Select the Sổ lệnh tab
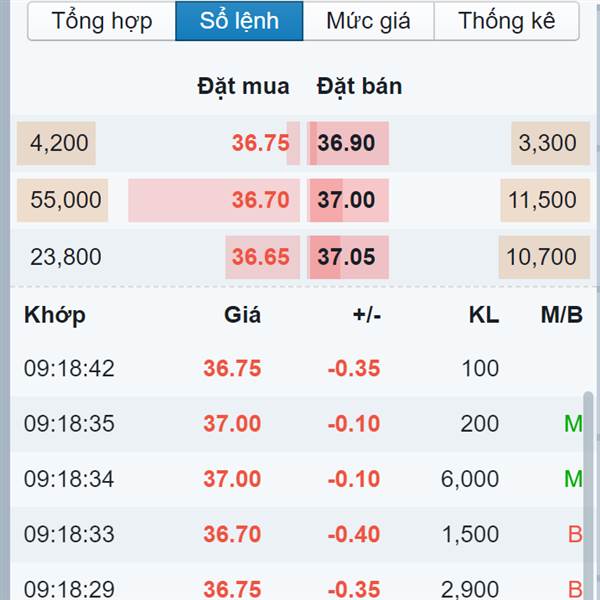The image size is (600, 600). click(x=239, y=21)
